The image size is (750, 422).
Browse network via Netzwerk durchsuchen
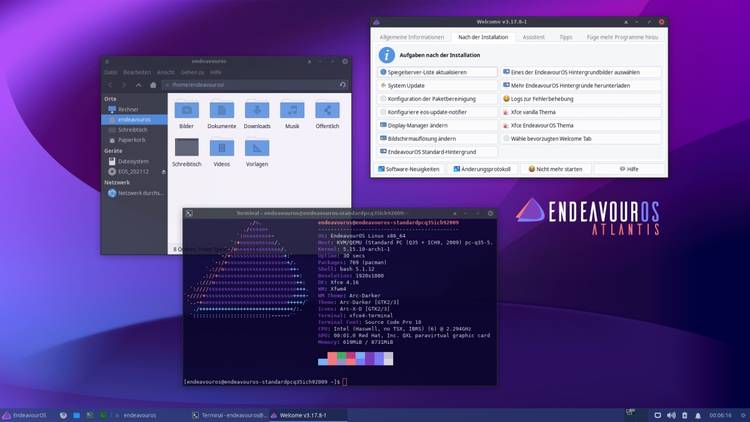[134, 193]
